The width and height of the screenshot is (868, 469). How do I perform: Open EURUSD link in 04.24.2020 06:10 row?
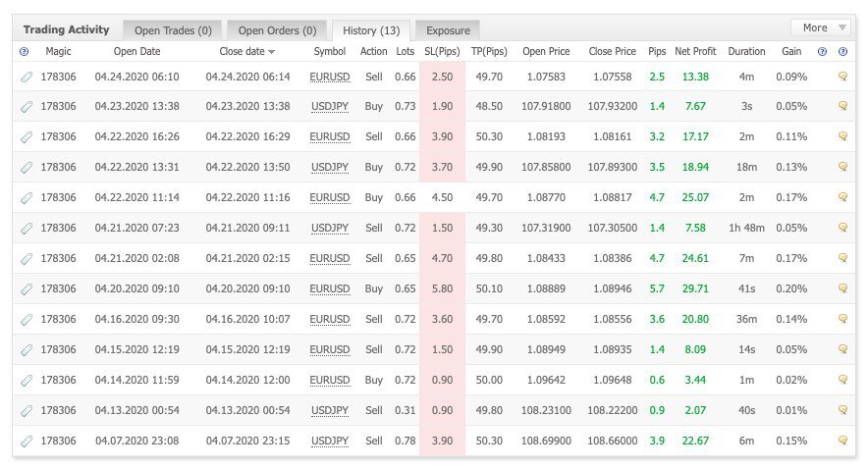point(329,77)
